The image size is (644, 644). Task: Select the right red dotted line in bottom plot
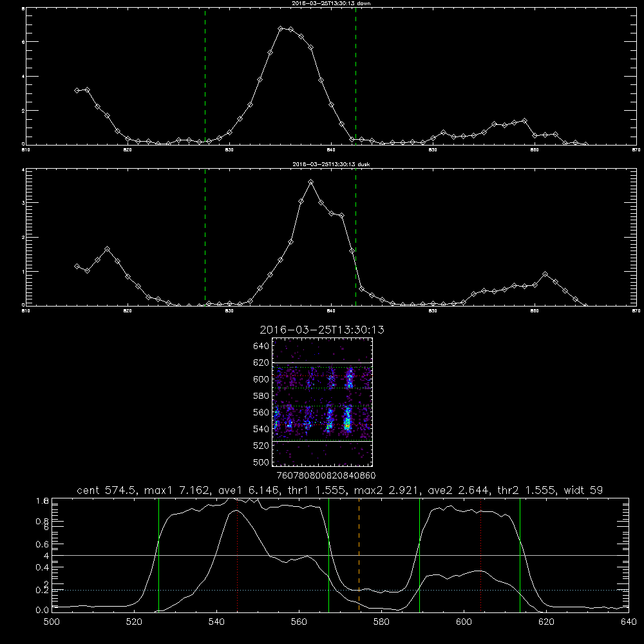coord(480,554)
